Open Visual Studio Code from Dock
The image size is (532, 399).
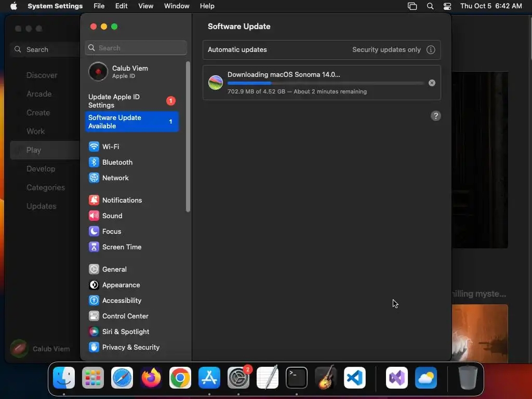point(355,378)
